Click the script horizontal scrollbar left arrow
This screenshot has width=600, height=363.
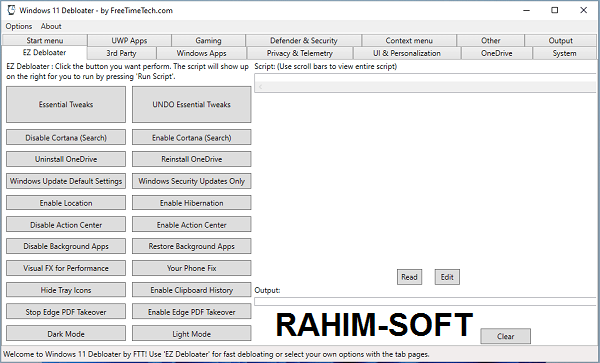[x=260, y=87]
